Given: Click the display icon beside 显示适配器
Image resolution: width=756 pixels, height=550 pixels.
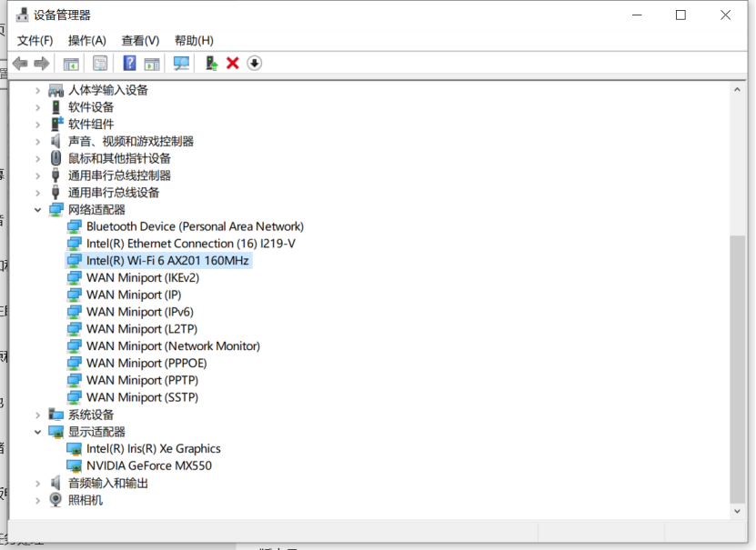Looking at the screenshot, I should coord(55,432).
